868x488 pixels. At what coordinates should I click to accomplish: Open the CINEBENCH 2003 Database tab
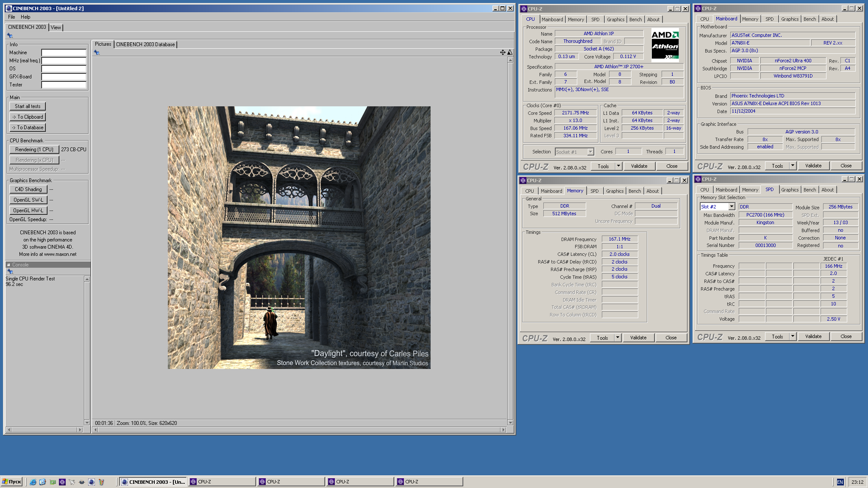pos(145,44)
